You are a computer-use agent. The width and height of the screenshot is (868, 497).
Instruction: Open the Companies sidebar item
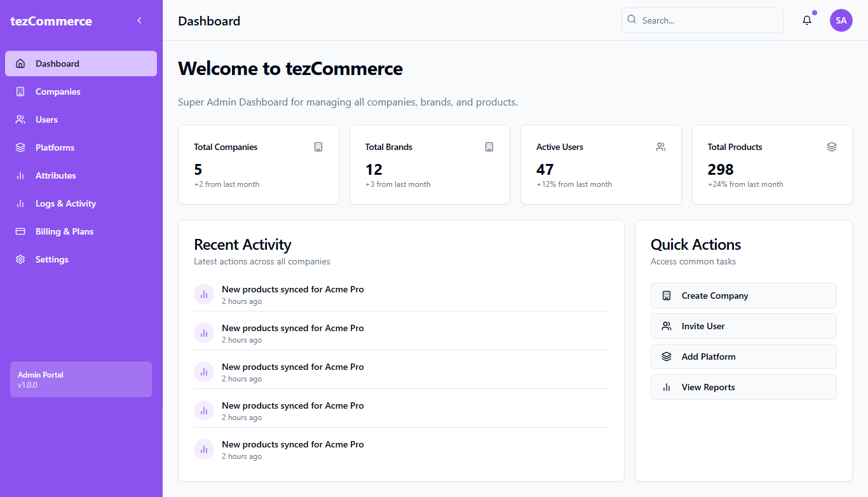click(81, 92)
